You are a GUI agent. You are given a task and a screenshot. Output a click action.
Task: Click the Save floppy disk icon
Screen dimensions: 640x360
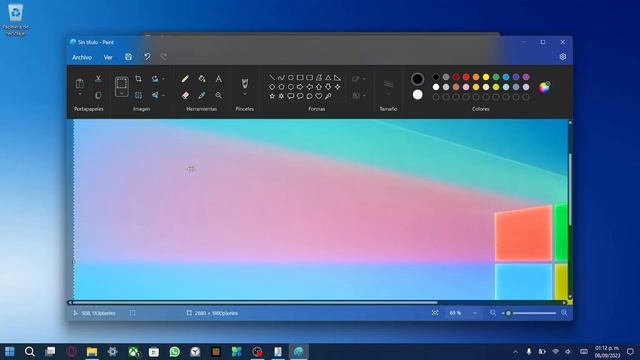pos(129,57)
